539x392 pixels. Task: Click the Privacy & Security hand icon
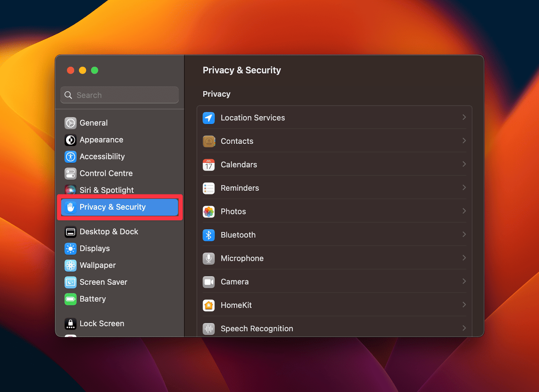pyautogui.click(x=70, y=207)
